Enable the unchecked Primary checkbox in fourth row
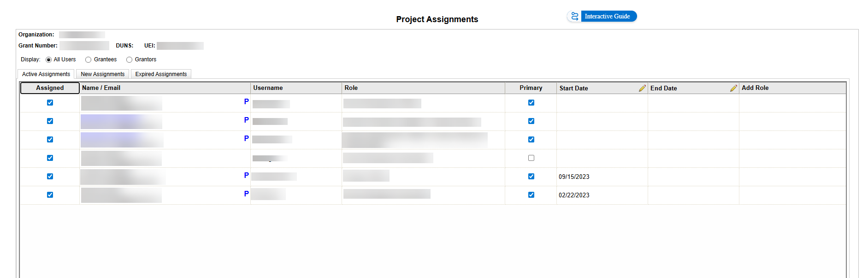868x278 pixels. [531, 158]
